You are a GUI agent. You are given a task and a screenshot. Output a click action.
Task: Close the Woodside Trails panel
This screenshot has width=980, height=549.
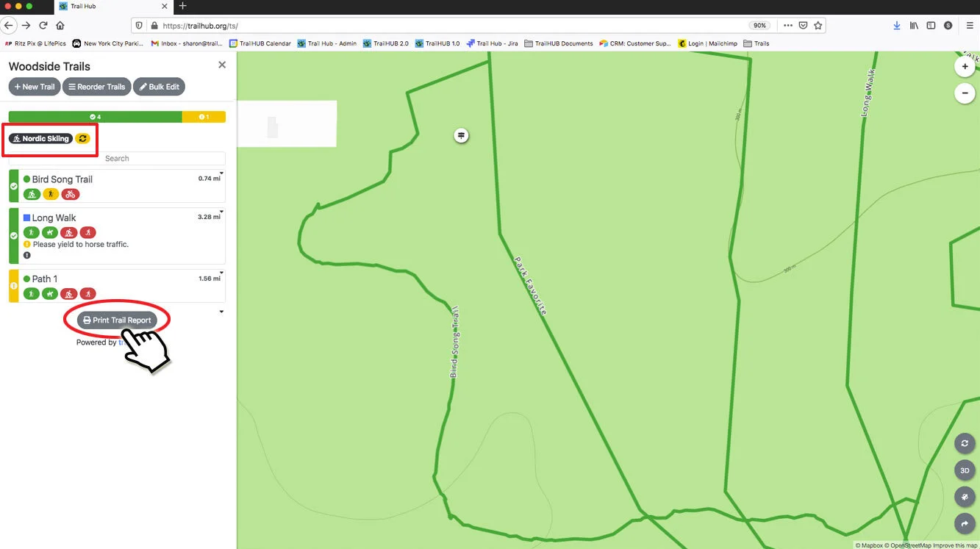pyautogui.click(x=222, y=65)
